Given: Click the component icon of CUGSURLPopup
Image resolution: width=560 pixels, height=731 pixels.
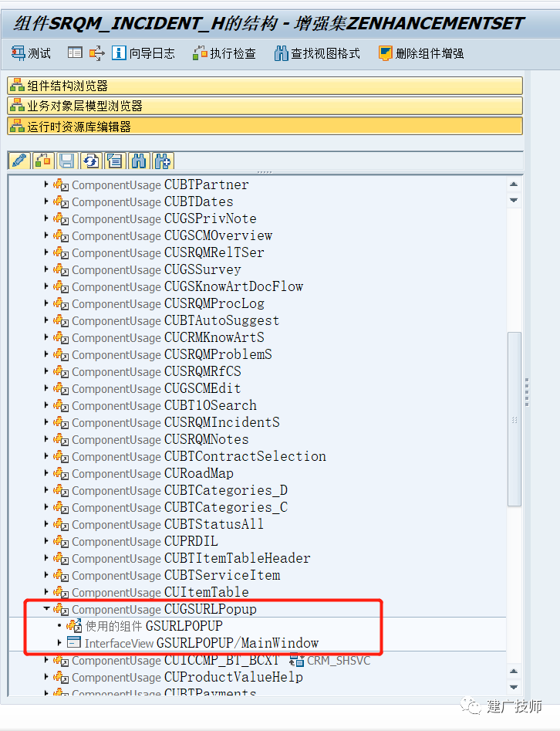Looking at the screenshot, I should [x=61, y=609].
